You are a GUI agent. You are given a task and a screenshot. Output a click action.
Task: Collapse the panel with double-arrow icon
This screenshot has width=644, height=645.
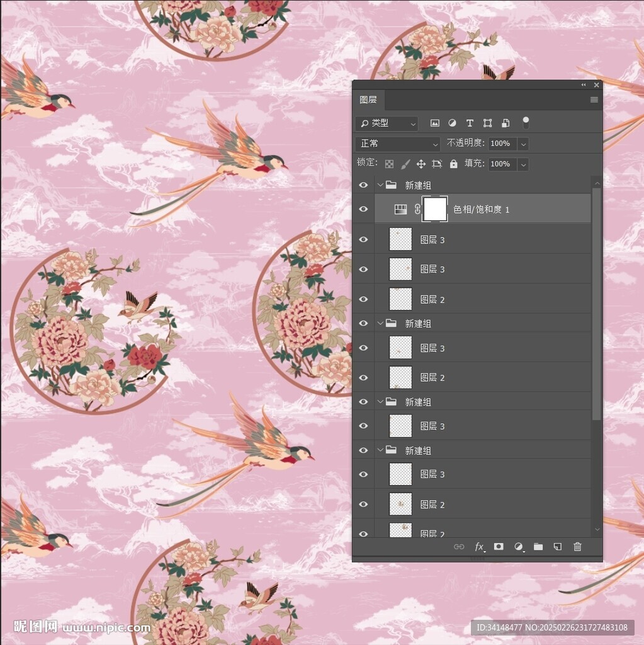[x=583, y=85]
